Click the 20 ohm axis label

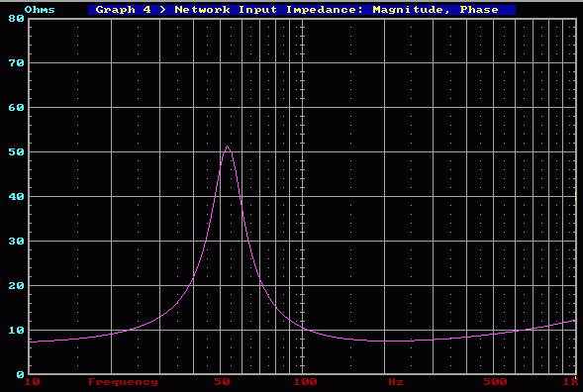(x=17, y=286)
